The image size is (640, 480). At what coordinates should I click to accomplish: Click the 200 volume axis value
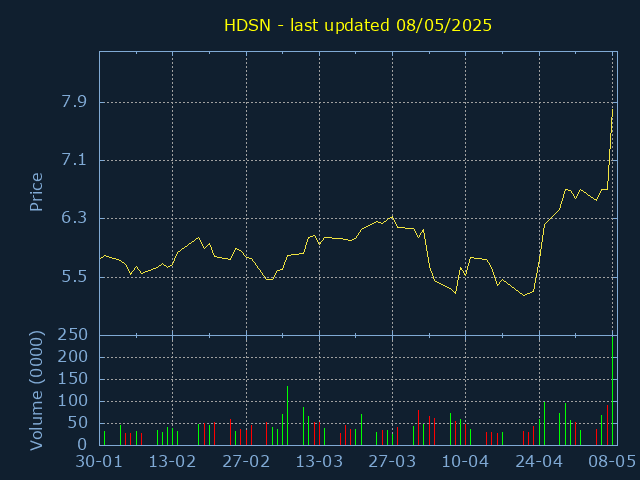[73, 357]
